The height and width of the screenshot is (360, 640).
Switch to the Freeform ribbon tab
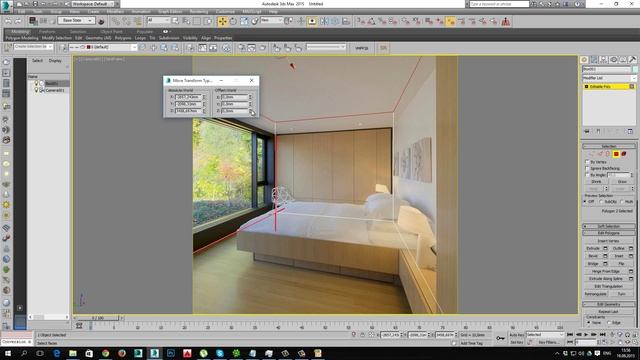47,31
